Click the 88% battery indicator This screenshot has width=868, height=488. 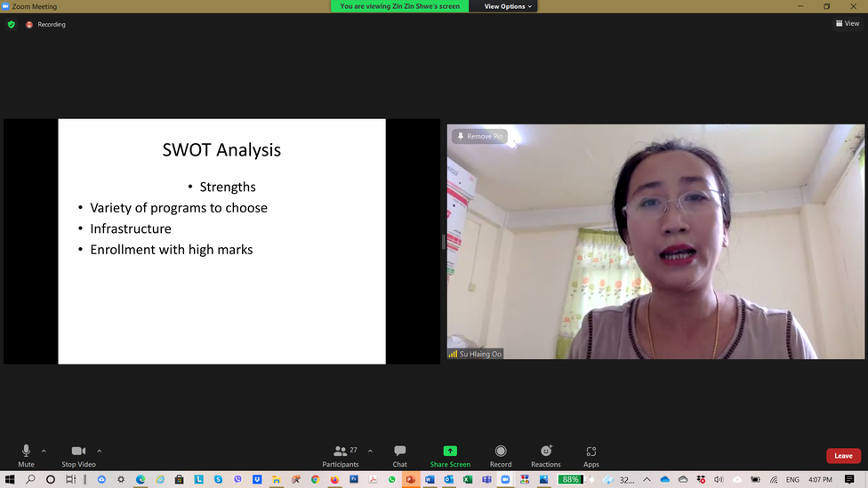pos(570,480)
